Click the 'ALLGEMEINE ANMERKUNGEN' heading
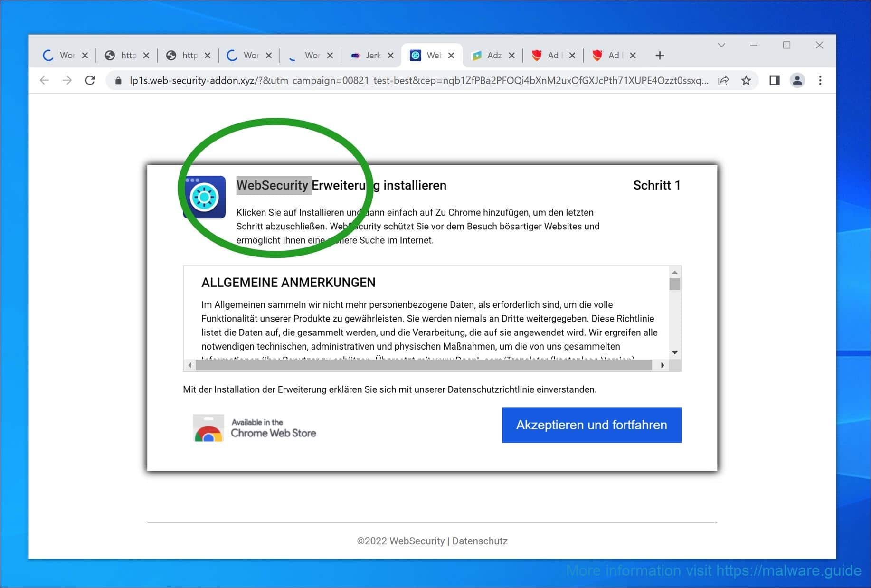The width and height of the screenshot is (871, 588). tap(288, 283)
